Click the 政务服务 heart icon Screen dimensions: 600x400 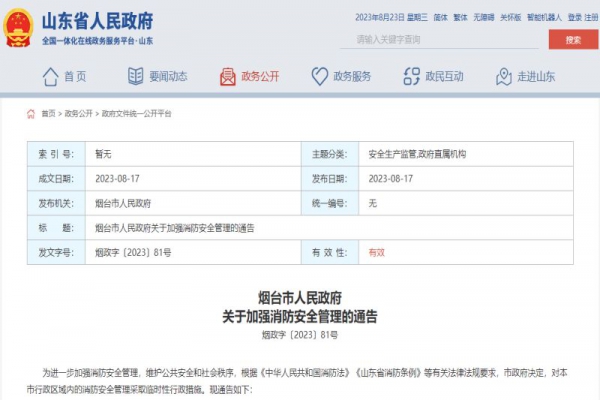(319, 76)
